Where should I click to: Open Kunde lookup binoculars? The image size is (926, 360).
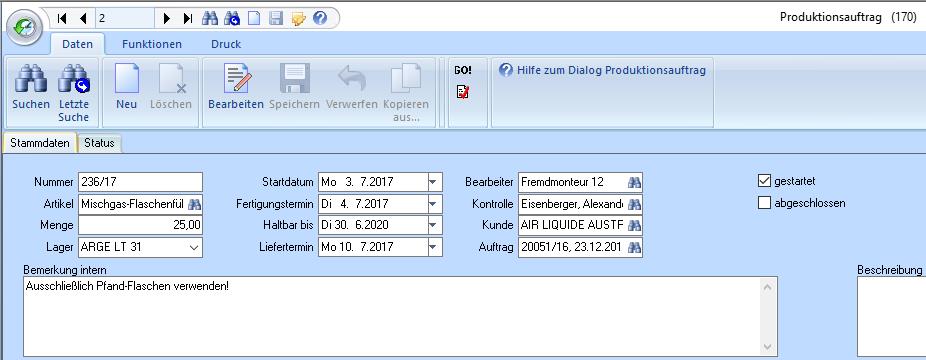click(634, 225)
